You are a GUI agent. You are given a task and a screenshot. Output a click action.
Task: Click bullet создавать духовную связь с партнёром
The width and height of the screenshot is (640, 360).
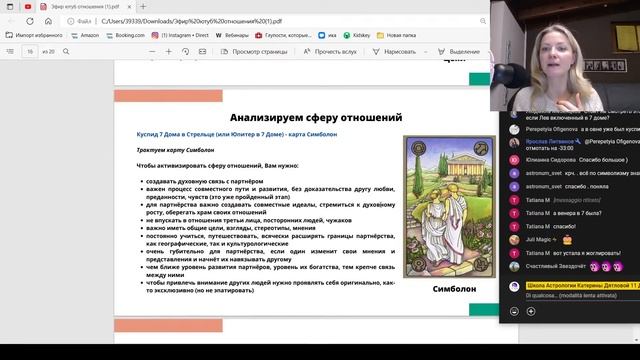click(204, 181)
